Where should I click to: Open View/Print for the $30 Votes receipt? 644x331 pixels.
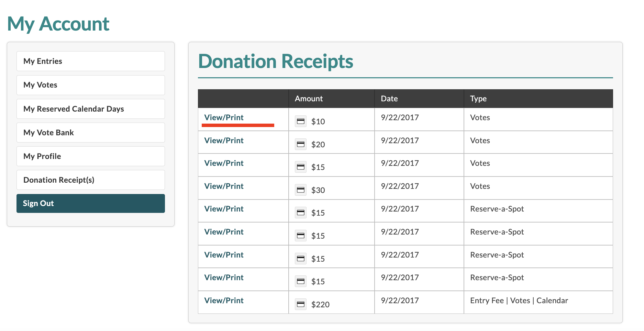click(224, 186)
